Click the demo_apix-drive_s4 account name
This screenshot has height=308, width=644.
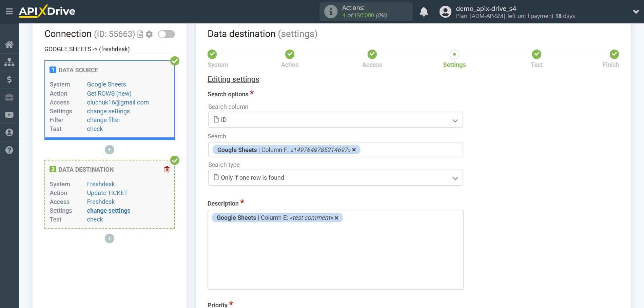tap(486, 8)
